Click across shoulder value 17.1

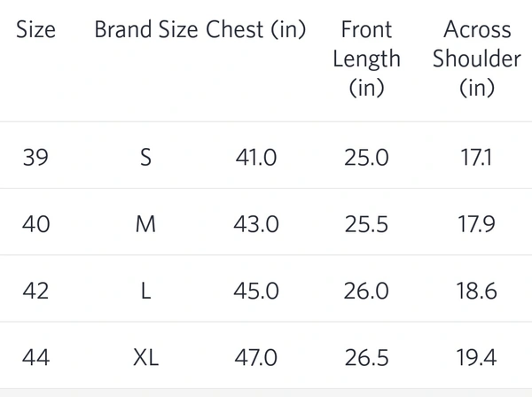pyautogui.click(x=477, y=158)
